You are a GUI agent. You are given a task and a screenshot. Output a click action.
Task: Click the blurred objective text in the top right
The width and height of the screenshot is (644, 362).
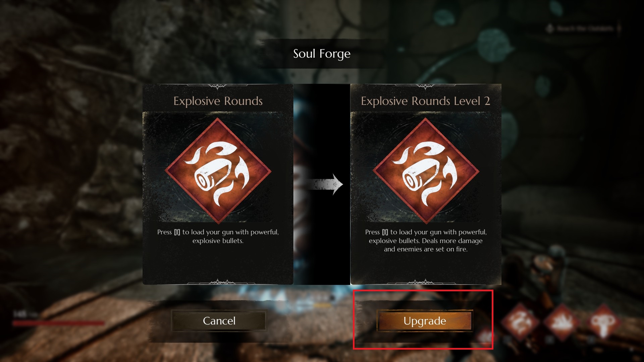coord(585,28)
